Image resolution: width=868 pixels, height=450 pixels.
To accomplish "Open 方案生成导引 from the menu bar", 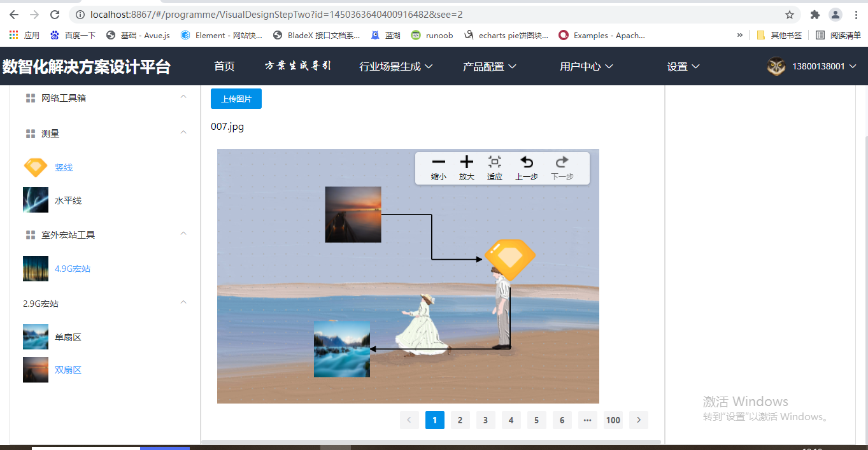I will pyautogui.click(x=298, y=66).
